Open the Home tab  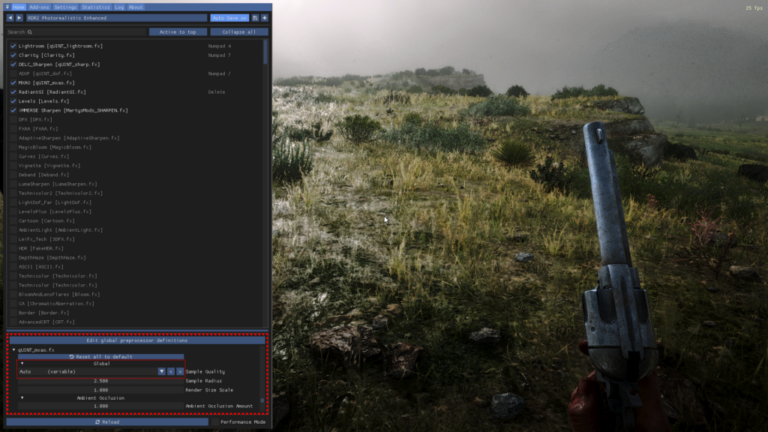coord(19,7)
